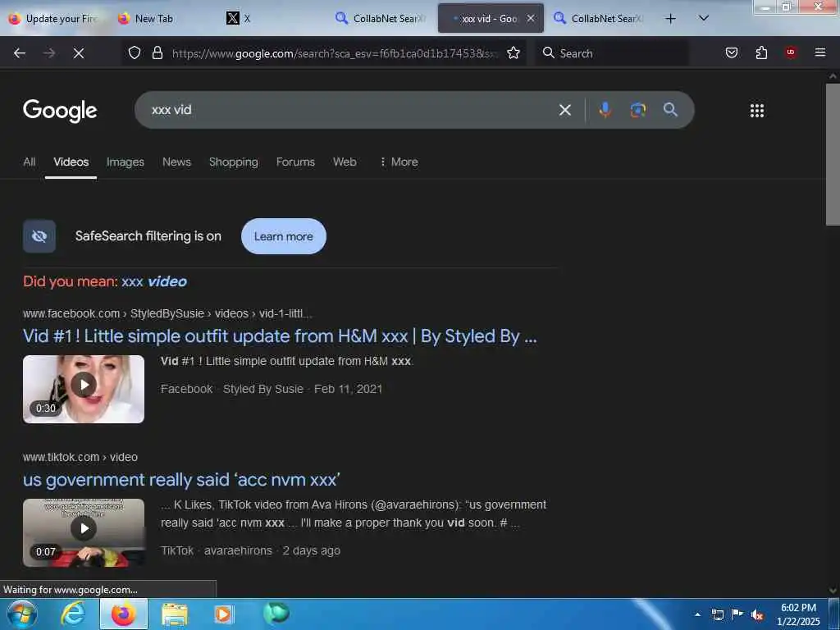
Task: Click the Google logo
Action: tap(60, 111)
